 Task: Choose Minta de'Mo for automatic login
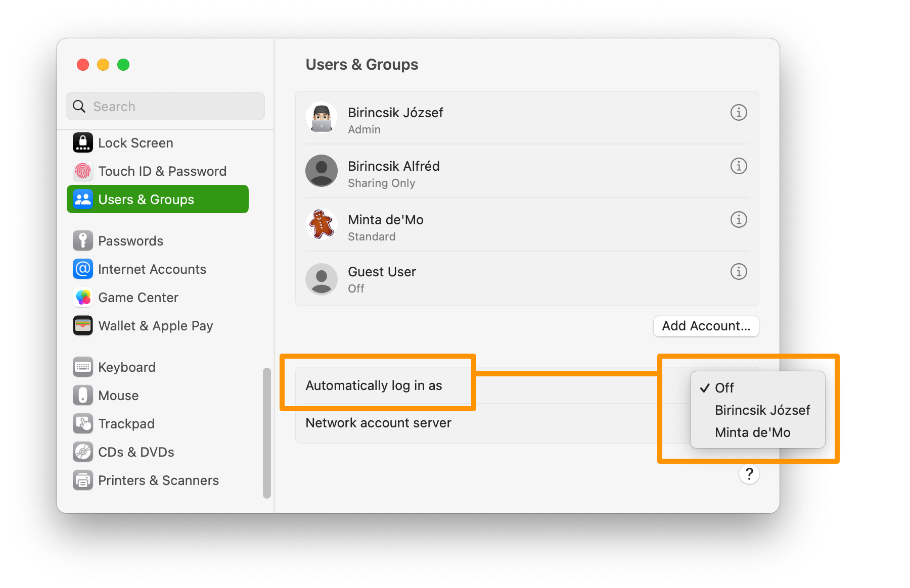[x=757, y=432]
